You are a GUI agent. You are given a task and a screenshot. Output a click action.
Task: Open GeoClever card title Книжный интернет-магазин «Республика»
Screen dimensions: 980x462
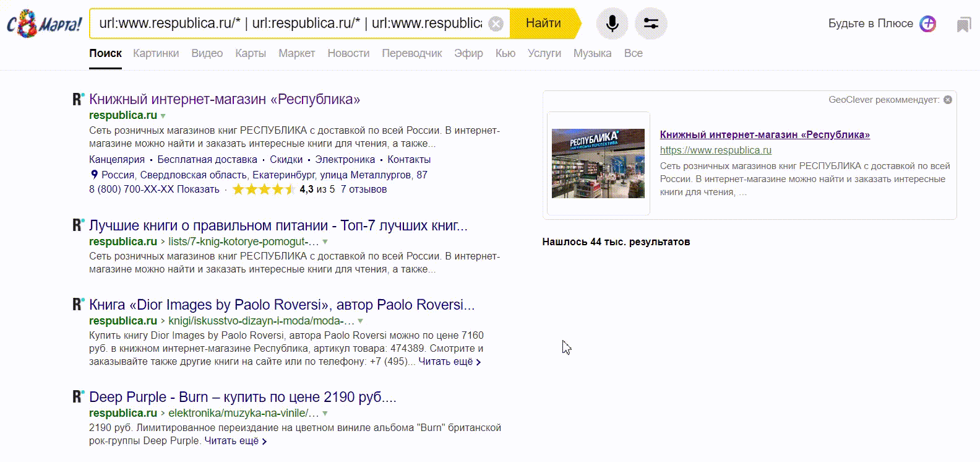coord(765,134)
